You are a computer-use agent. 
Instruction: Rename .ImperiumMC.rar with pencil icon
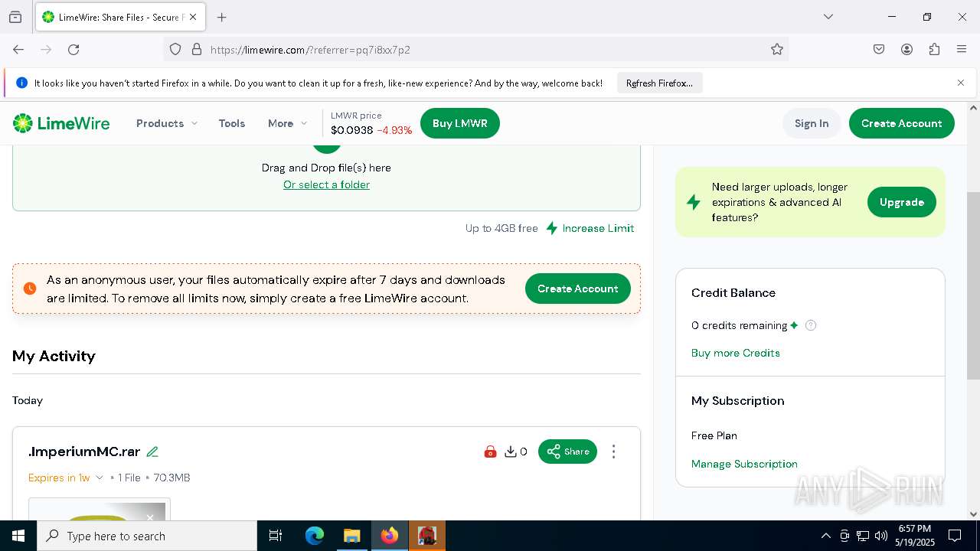pyautogui.click(x=152, y=452)
